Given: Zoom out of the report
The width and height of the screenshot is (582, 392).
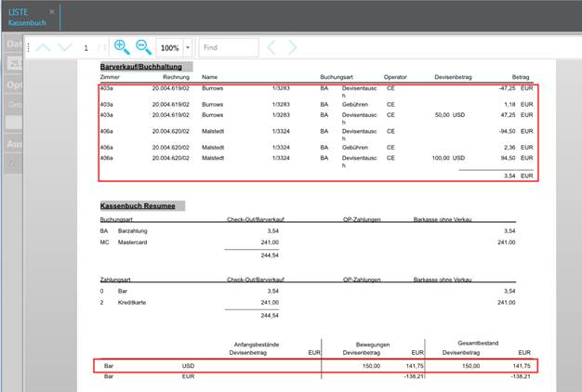Looking at the screenshot, I should tap(143, 46).
